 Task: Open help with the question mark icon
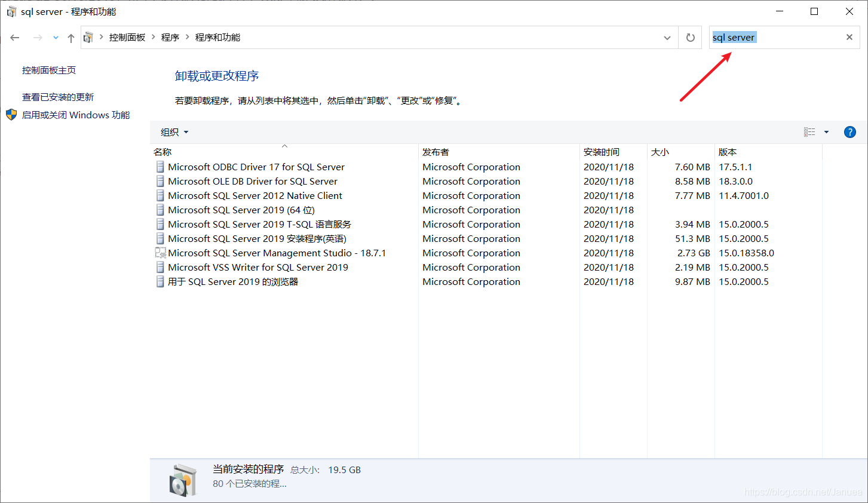tap(850, 132)
